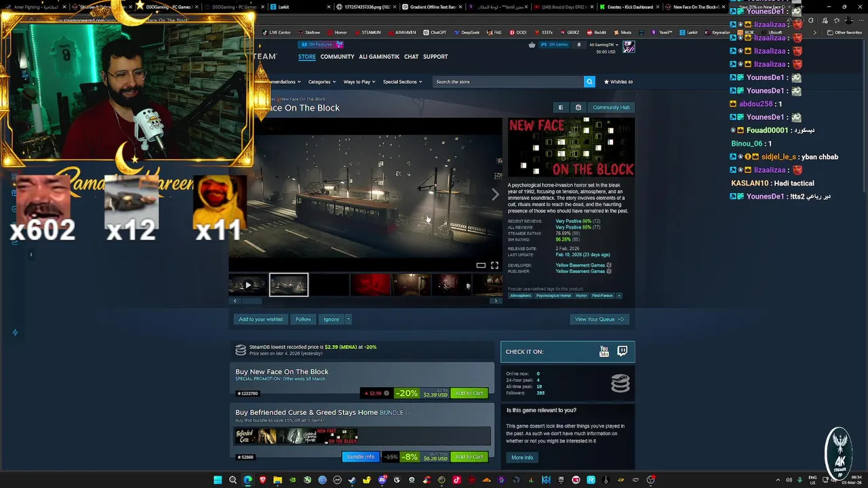Click the Atmospheric tag
868x488 pixels.
(x=521, y=296)
